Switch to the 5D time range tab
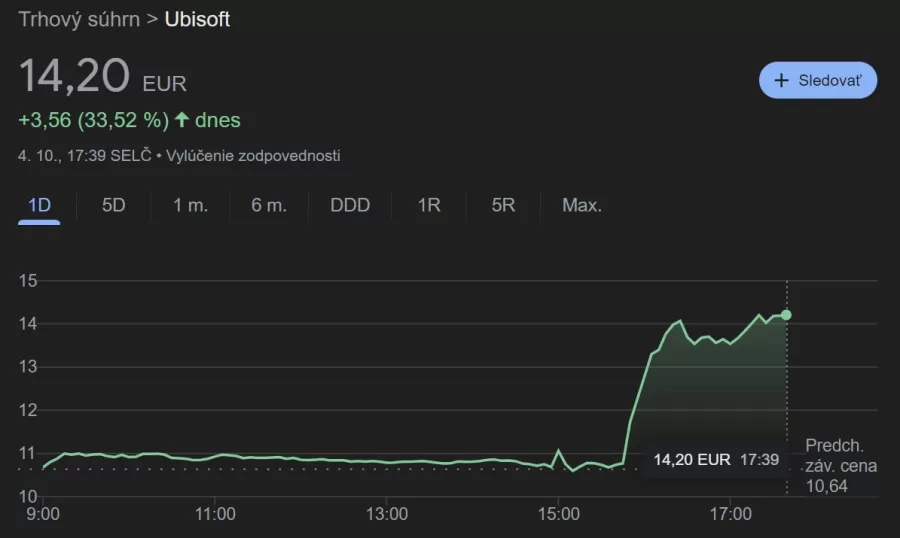Screen dimensions: 900x538 click(114, 205)
